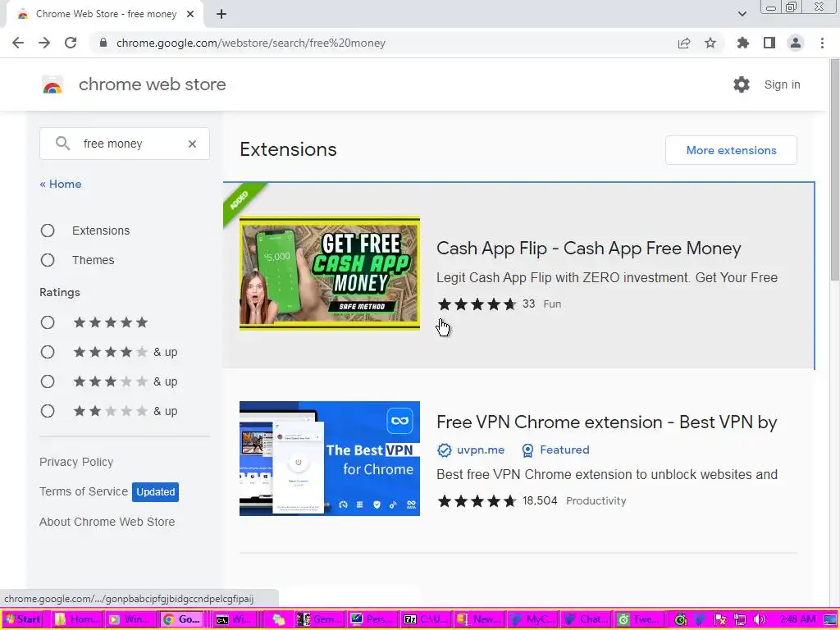Open the Windows Start menu
The height and width of the screenshot is (630, 840).
pos(22,619)
